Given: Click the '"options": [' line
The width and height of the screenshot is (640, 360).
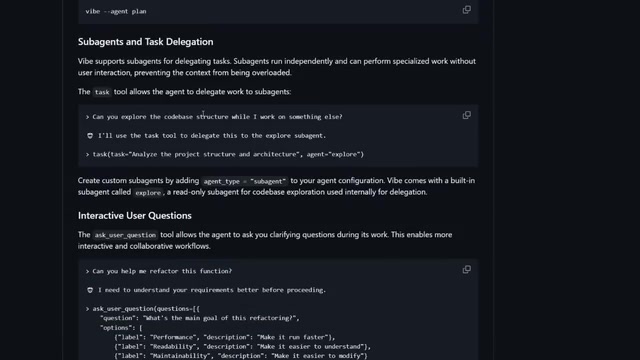Looking at the screenshot, I should click(x=121, y=327).
